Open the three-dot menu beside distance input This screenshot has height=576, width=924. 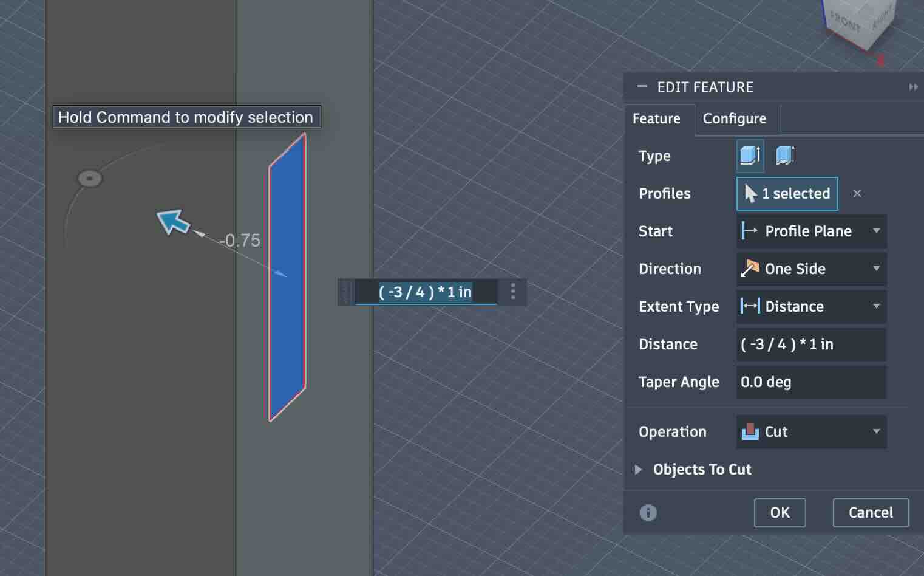click(x=513, y=292)
